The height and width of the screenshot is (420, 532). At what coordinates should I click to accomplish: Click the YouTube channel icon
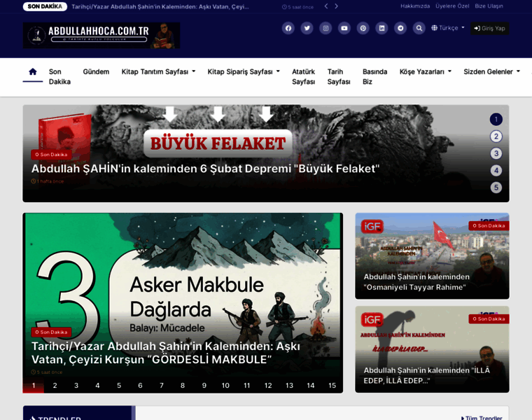344,28
